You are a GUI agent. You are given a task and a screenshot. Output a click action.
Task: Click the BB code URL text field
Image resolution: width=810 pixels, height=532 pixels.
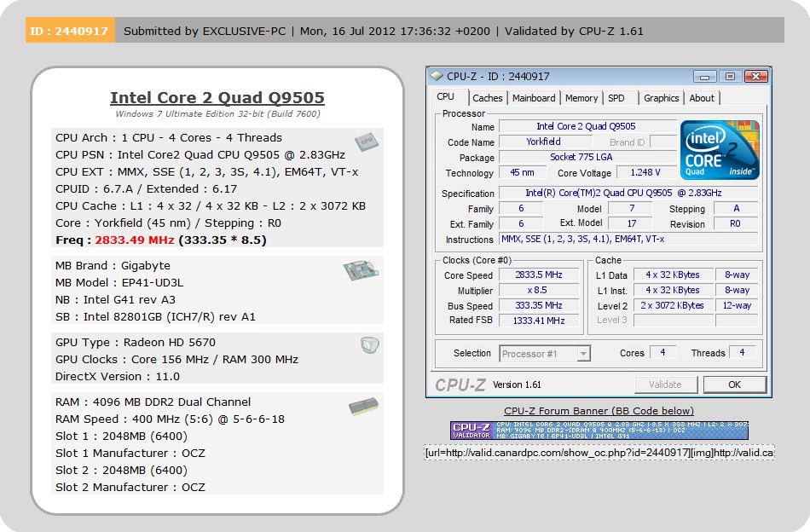(x=599, y=453)
